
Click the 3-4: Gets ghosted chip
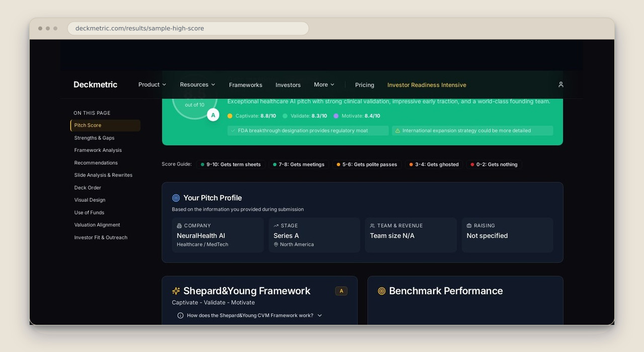tap(434, 164)
